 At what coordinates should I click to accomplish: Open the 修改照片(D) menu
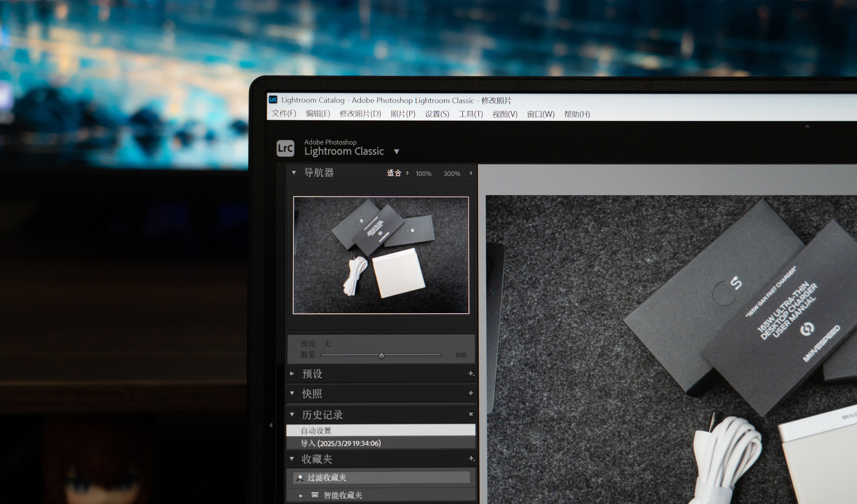(x=360, y=114)
